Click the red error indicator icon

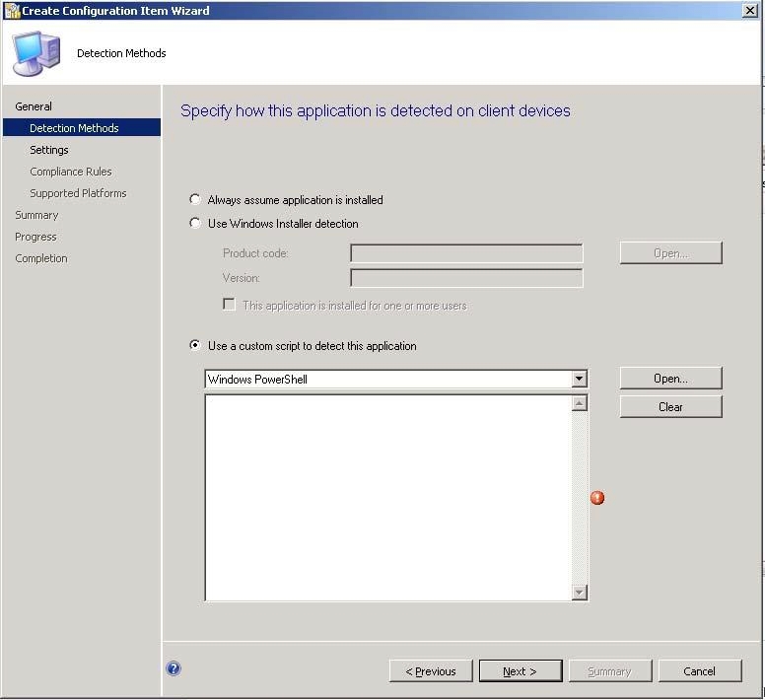597,498
